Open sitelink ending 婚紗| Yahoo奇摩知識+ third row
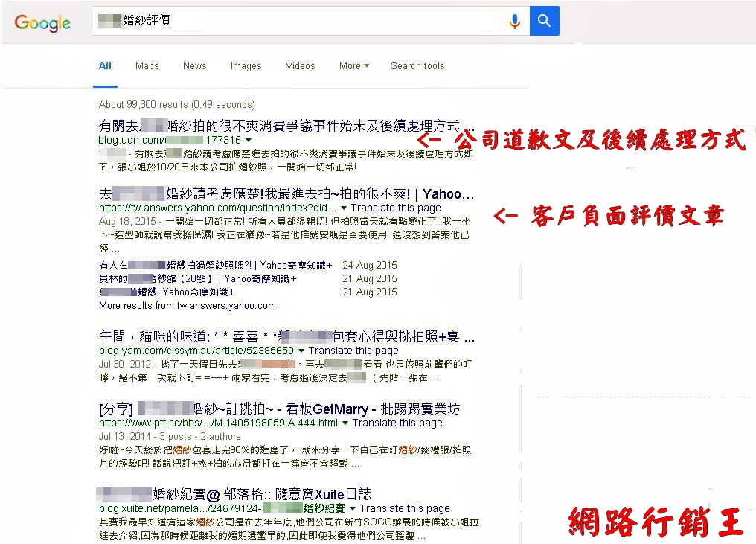Image resolution: width=756 pixels, height=544 pixels. [x=167, y=292]
